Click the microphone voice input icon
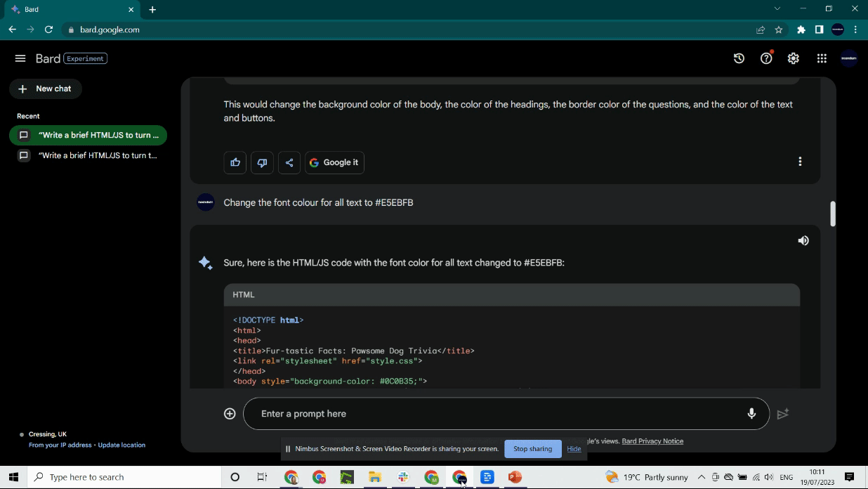Screen dimensions: 868x489 (x=751, y=414)
